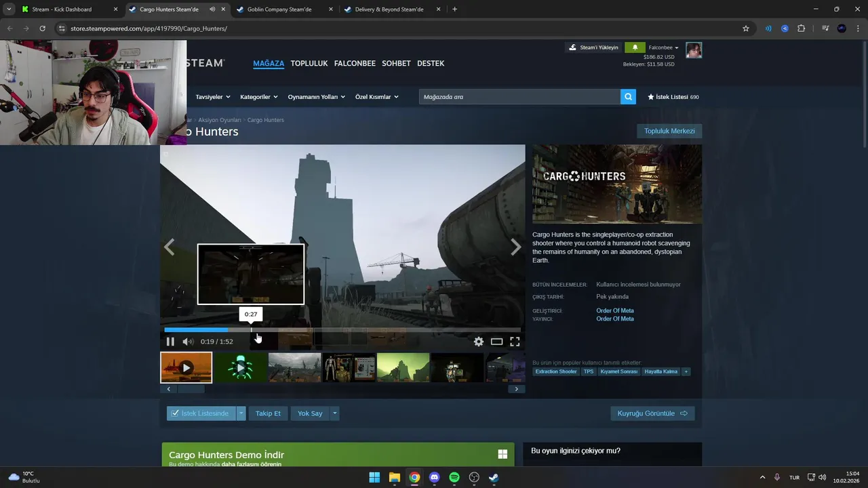Pause the Cargo Hunters trailer

(x=170, y=342)
